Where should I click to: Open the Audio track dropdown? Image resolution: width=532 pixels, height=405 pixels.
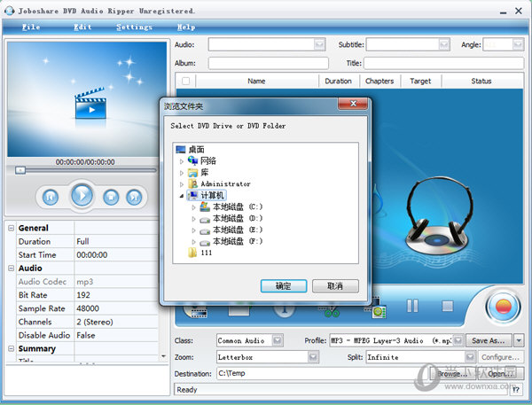tap(319, 44)
